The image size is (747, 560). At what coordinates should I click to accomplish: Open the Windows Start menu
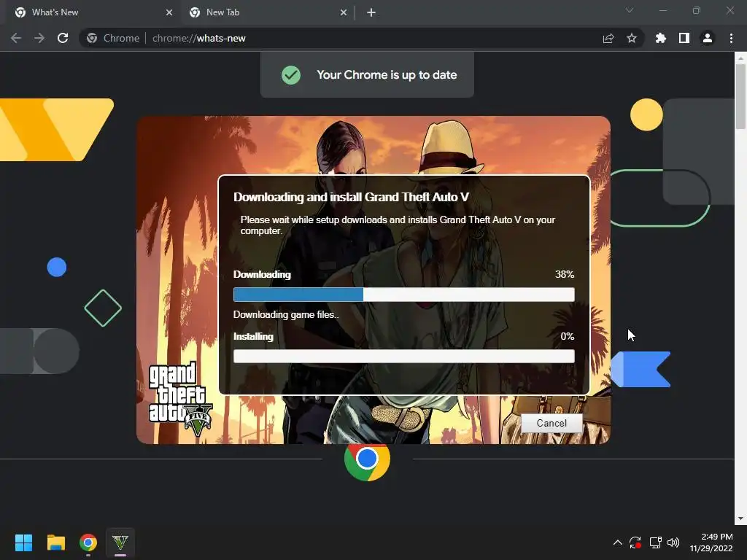[x=23, y=542]
